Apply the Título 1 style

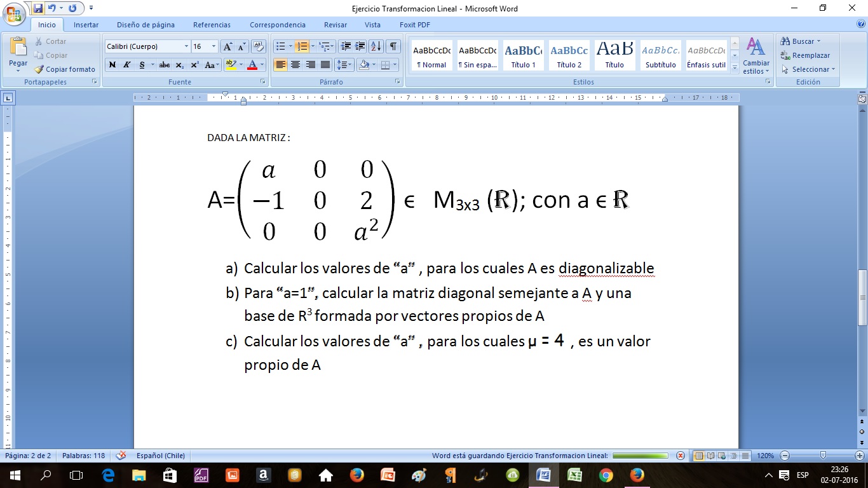coord(524,55)
